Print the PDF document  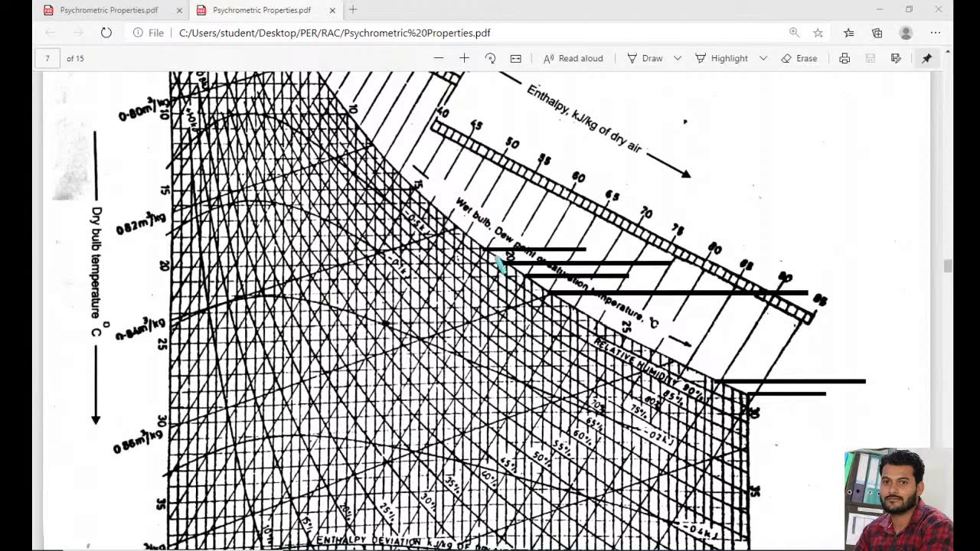(844, 58)
